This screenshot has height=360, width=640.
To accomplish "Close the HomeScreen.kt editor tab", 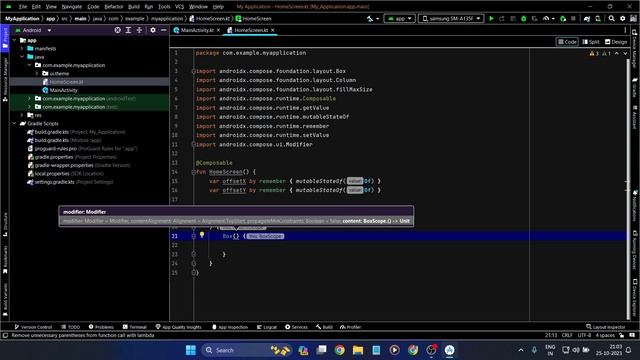I will pos(273,30).
